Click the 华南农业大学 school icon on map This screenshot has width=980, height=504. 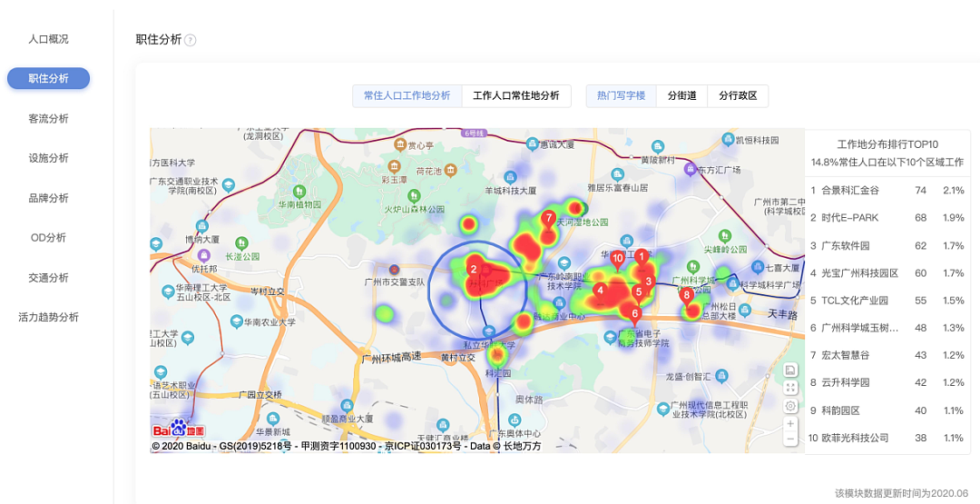pyautogui.click(x=236, y=322)
